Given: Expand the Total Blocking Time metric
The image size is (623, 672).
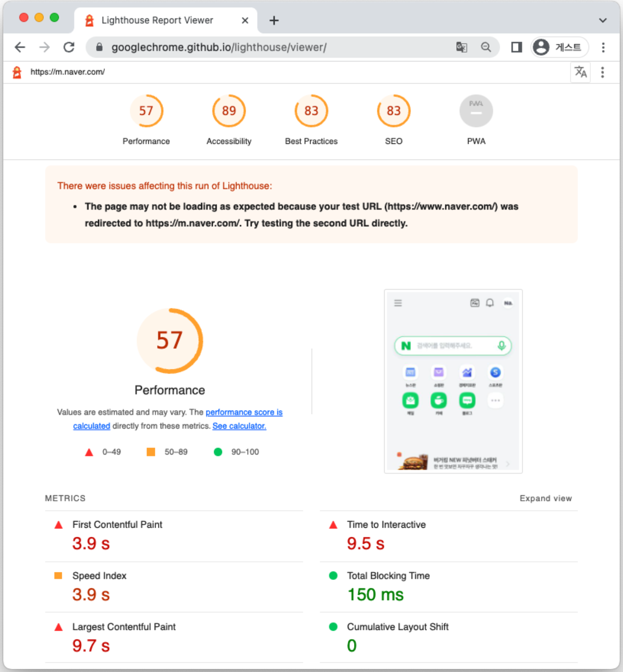Looking at the screenshot, I should pyautogui.click(x=449, y=587).
